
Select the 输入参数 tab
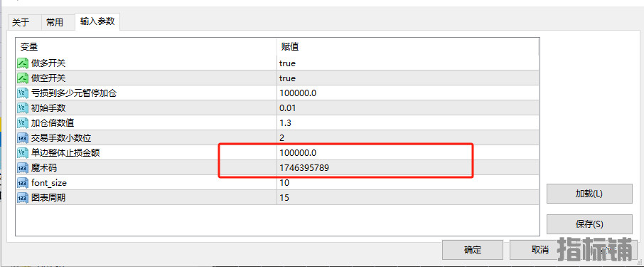97,22
